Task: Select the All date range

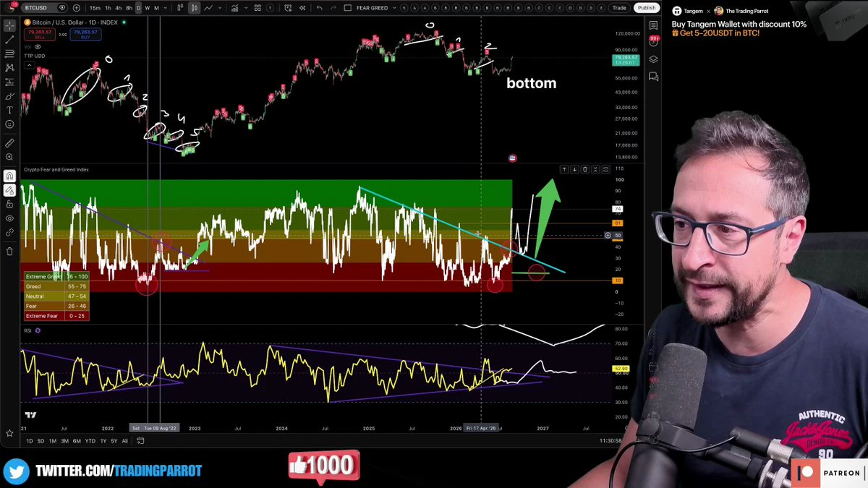Action: 124,441
